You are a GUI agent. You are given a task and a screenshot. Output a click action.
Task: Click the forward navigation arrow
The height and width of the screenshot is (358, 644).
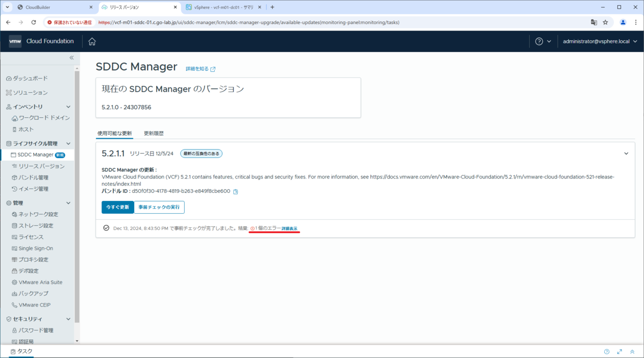[x=21, y=23]
